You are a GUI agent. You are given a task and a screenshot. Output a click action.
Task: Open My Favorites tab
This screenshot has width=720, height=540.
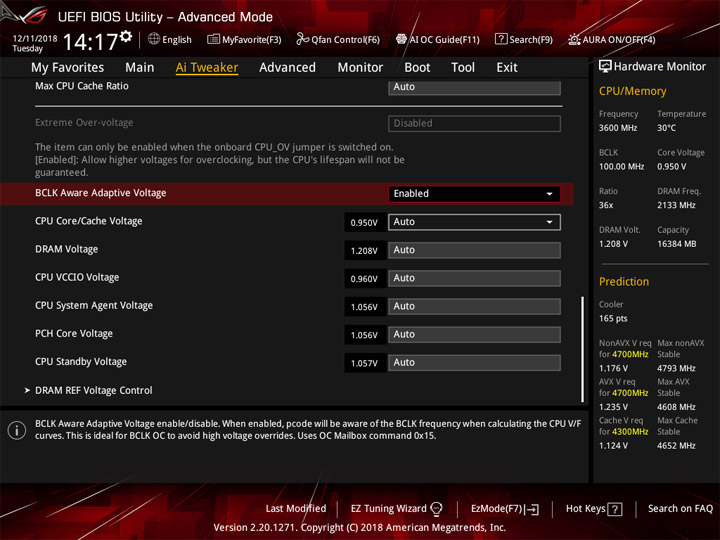click(x=68, y=68)
